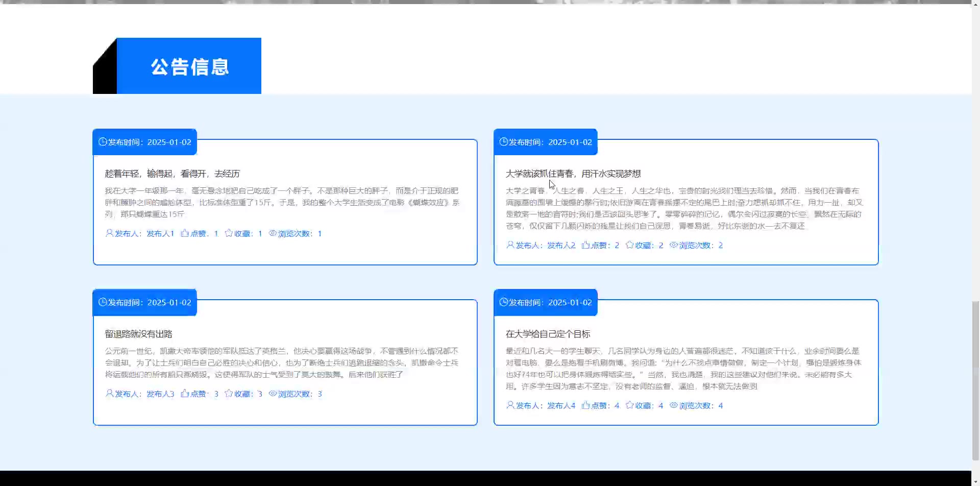The image size is (980, 486).
Task: Click the user icon beside 发布人1
Action: pyautogui.click(x=109, y=233)
